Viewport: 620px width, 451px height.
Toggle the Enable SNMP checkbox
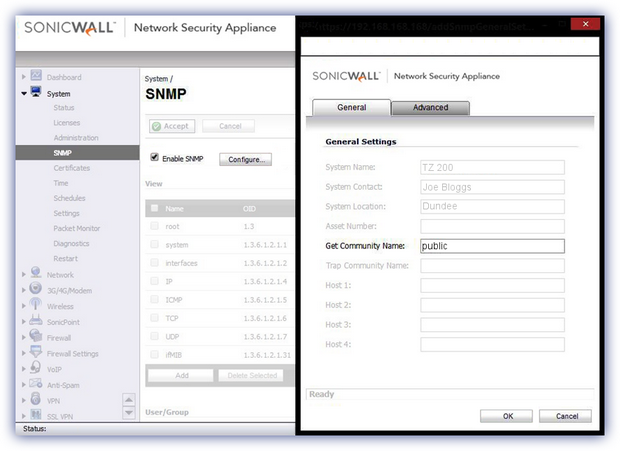[x=155, y=157]
